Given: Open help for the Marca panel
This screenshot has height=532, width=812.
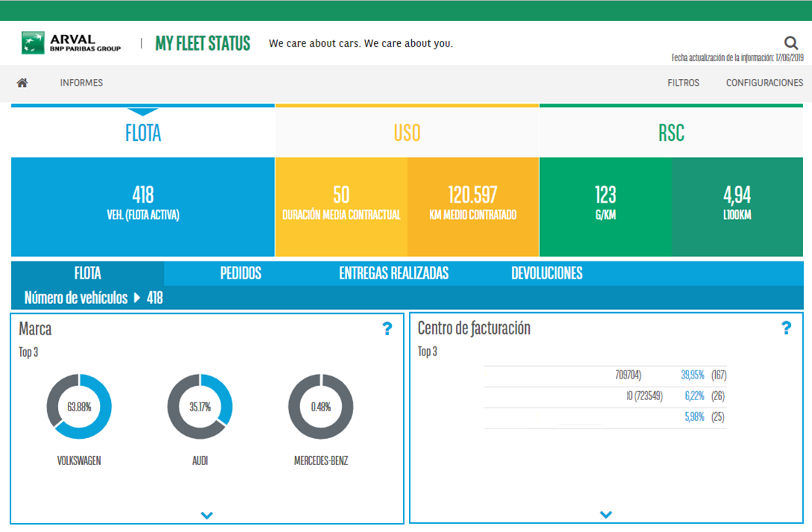Looking at the screenshot, I should tap(387, 329).
